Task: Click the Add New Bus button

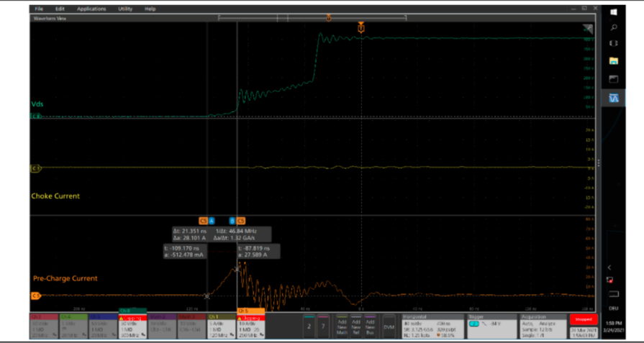Action: pos(370,326)
